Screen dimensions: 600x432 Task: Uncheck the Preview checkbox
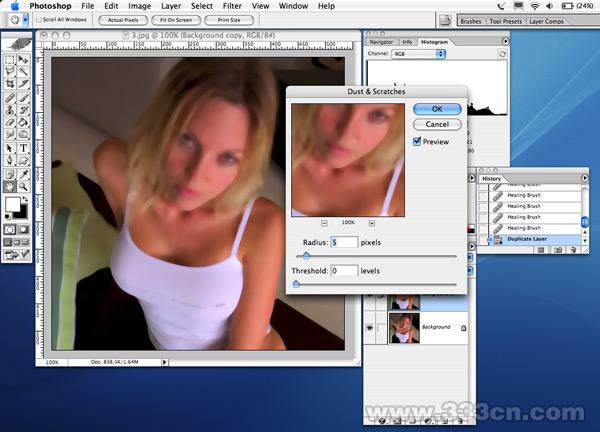click(418, 142)
